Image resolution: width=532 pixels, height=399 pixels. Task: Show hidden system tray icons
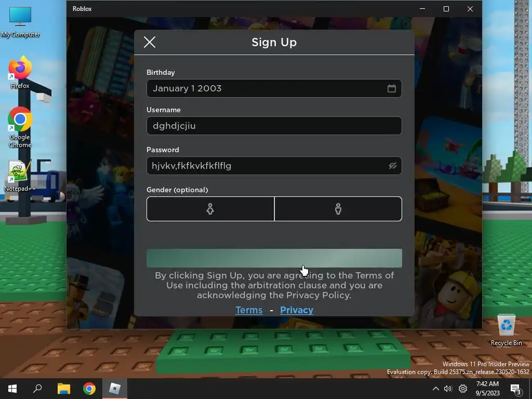436,389
